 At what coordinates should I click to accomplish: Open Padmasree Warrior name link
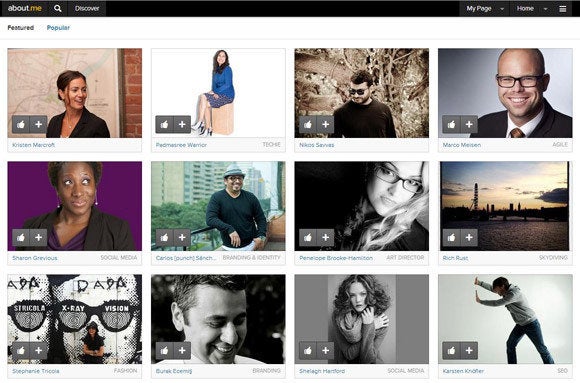[x=181, y=145]
